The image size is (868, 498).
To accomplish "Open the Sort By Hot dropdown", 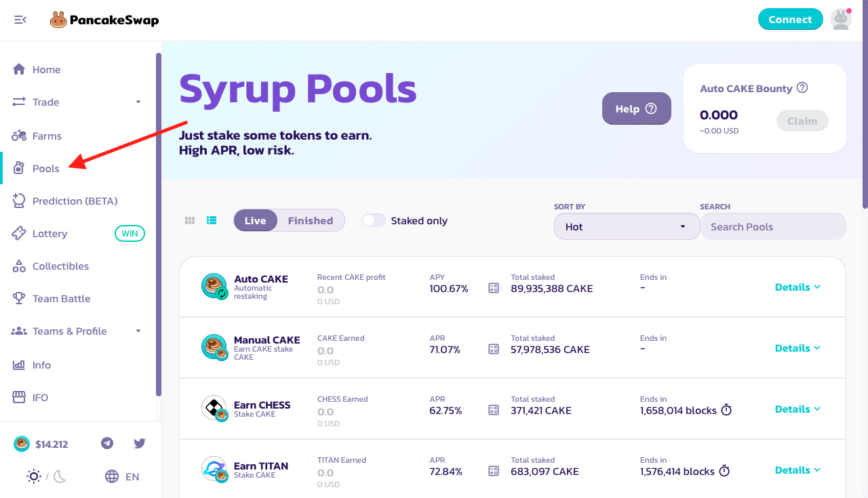I will pyautogui.click(x=627, y=226).
